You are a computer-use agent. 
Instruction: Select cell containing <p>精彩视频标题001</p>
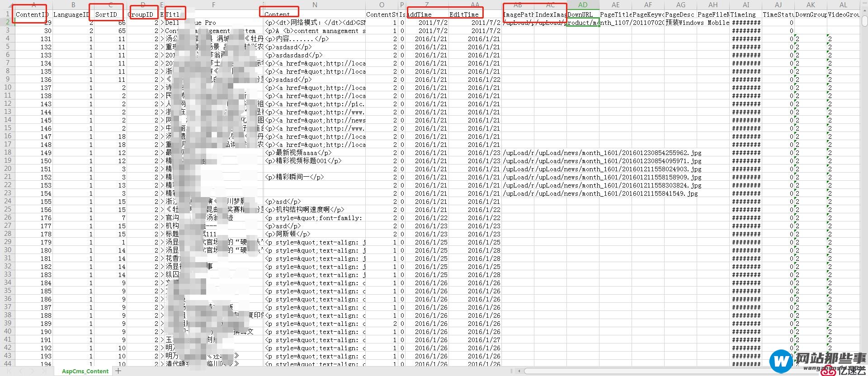[x=315, y=160]
